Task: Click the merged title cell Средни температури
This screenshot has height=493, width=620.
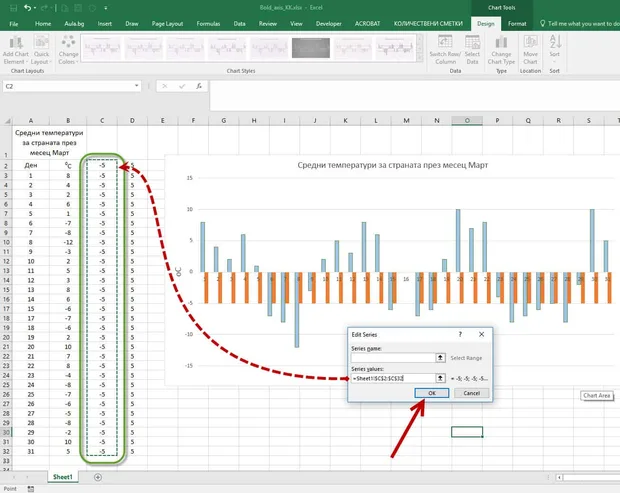Action: 49,142
